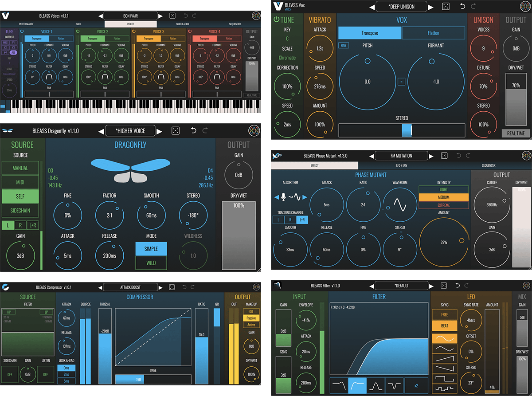Screen dimensions: 532x396
Task: Set EXTREME intensity in Phase Mutant
Action: 444,205
